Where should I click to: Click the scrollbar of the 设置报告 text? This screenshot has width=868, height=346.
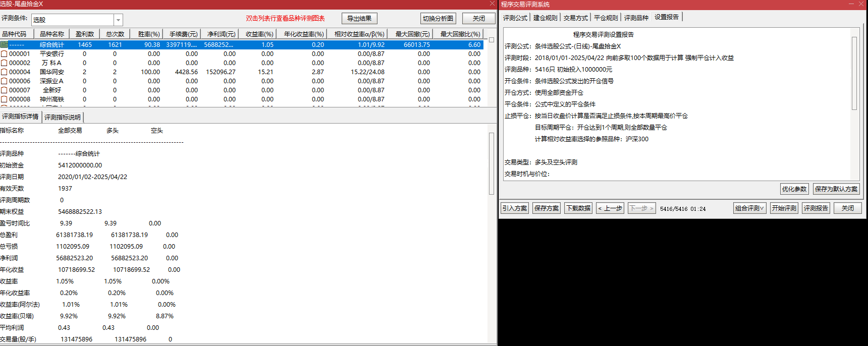(x=854, y=73)
